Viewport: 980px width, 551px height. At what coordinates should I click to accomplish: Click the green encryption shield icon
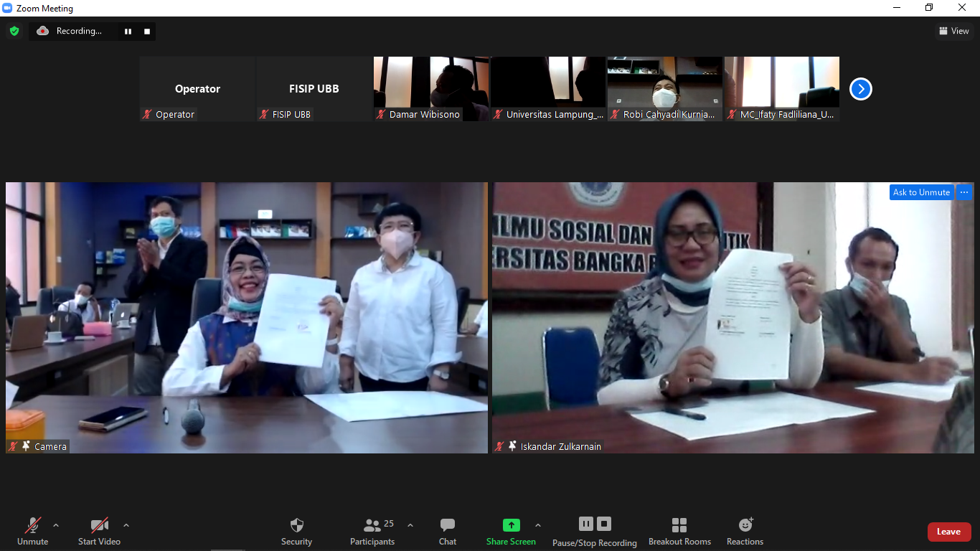[x=14, y=31]
